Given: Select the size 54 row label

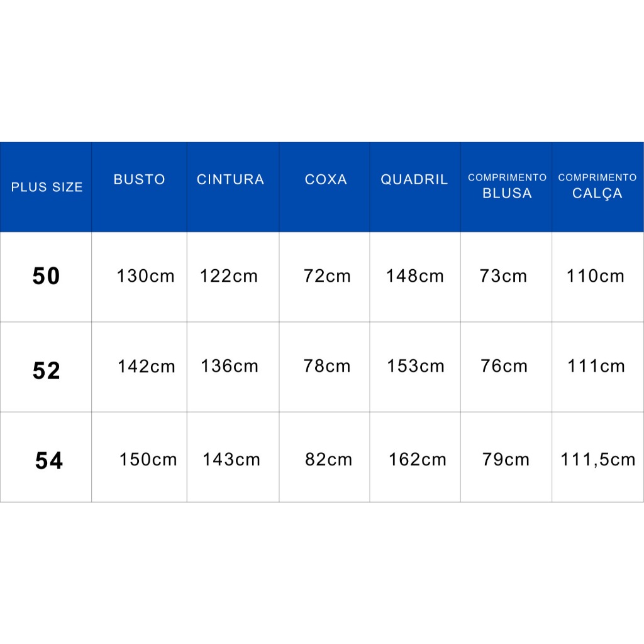Looking at the screenshot, I should 48,461.
